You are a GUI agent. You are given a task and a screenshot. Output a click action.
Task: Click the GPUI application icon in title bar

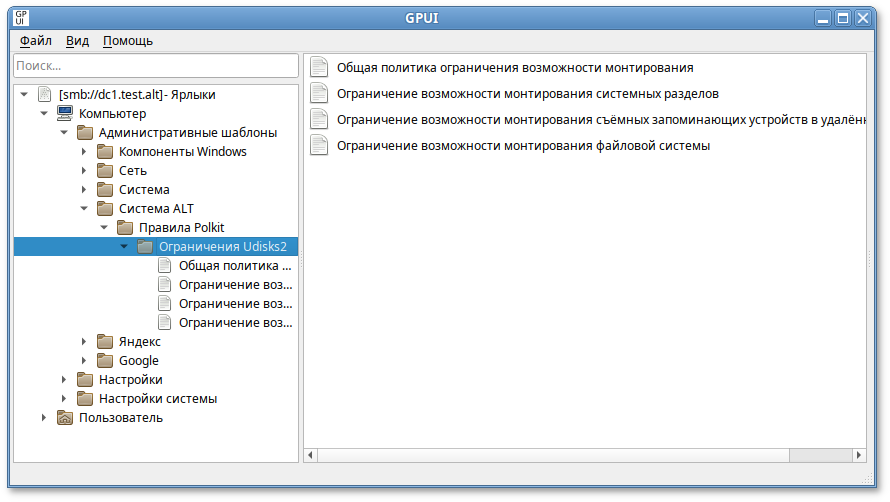(20, 18)
